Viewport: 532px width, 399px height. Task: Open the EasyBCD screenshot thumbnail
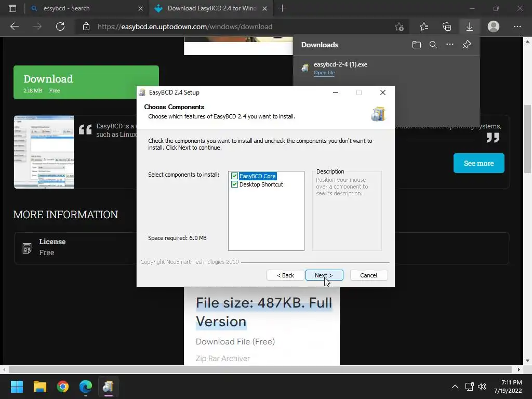coord(44,152)
